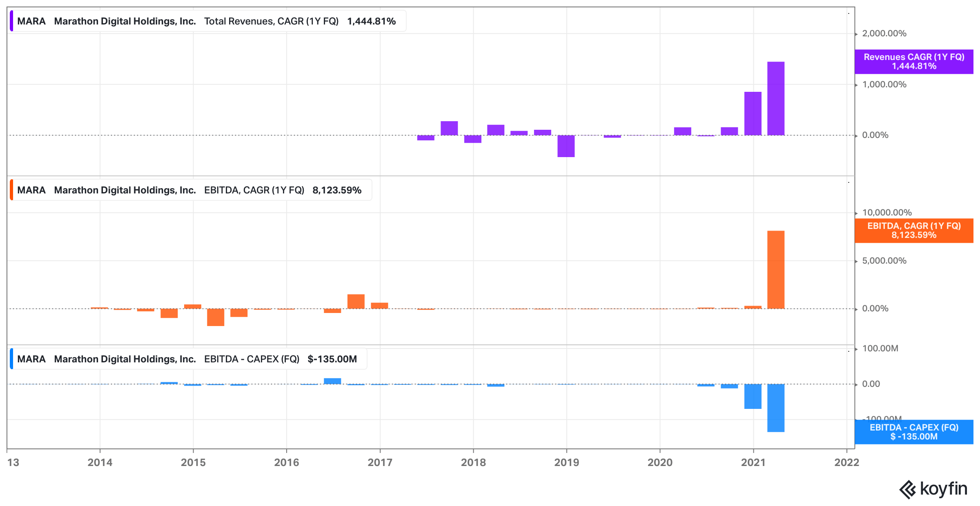Click the 10,000.00% y-axis label
This screenshot has height=506, width=980.
(x=887, y=213)
